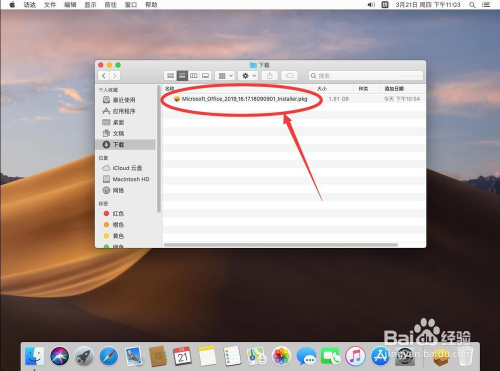Open the group-by arrangement dropdown
This screenshot has height=371, width=500.
225,76
